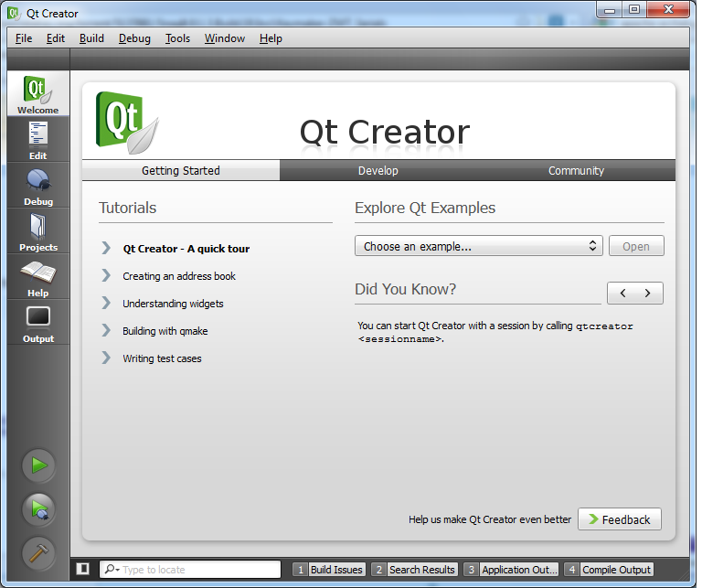Toggle the sidebar with bottom-left icon

pyautogui.click(x=83, y=569)
